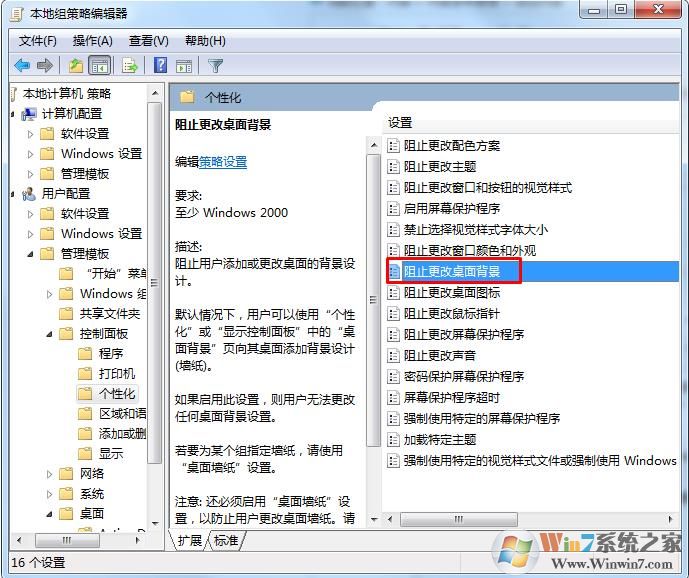The width and height of the screenshot is (689, 578).
Task: Click the folder icon beside 网络
Action: click(66, 473)
